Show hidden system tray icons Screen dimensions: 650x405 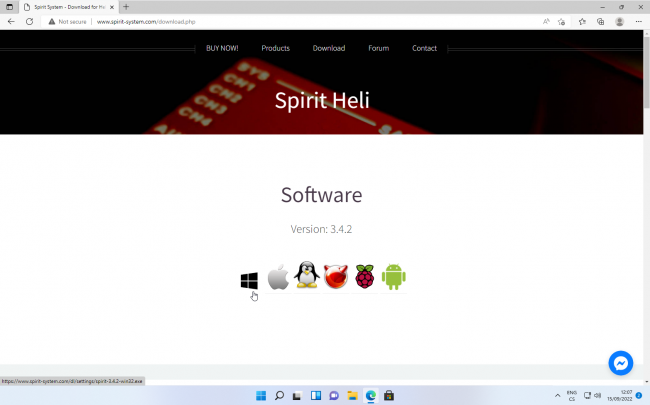click(x=557, y=395)
